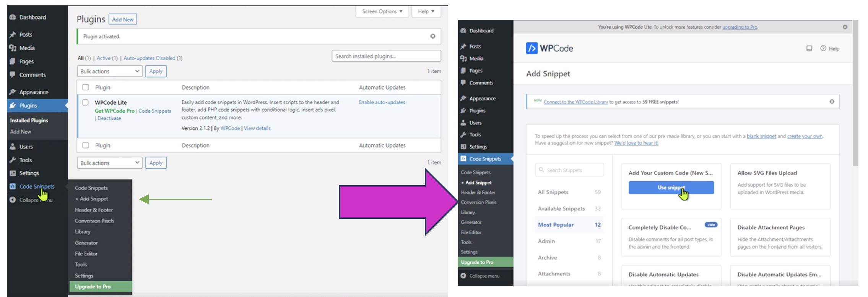Click the Code Snippets icon in the WPCode page sidebar
The height and width of the screenshot is (297, 868).
(463, 159)
